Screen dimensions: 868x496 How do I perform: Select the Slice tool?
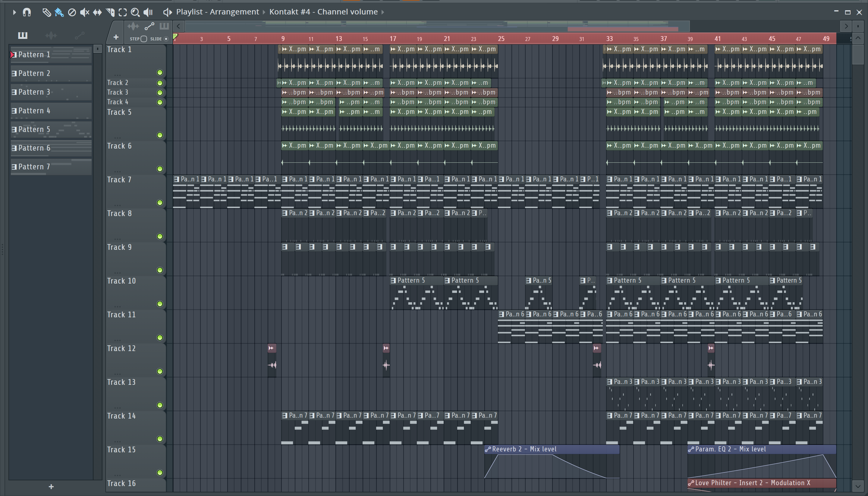coord(110,12)
